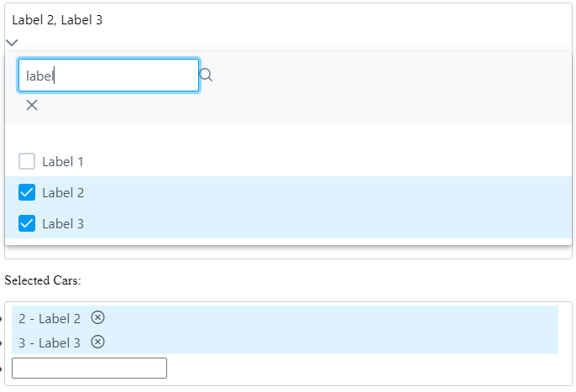
Task: Select the Label 1 option text
Action: coord(63,162)
